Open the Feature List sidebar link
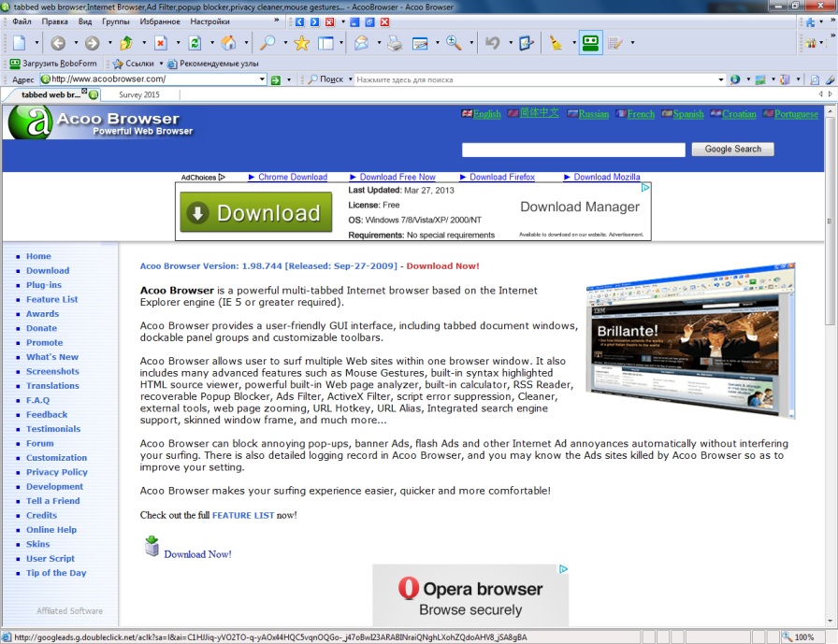The image size is (838, 644). (x=51, y=300)
